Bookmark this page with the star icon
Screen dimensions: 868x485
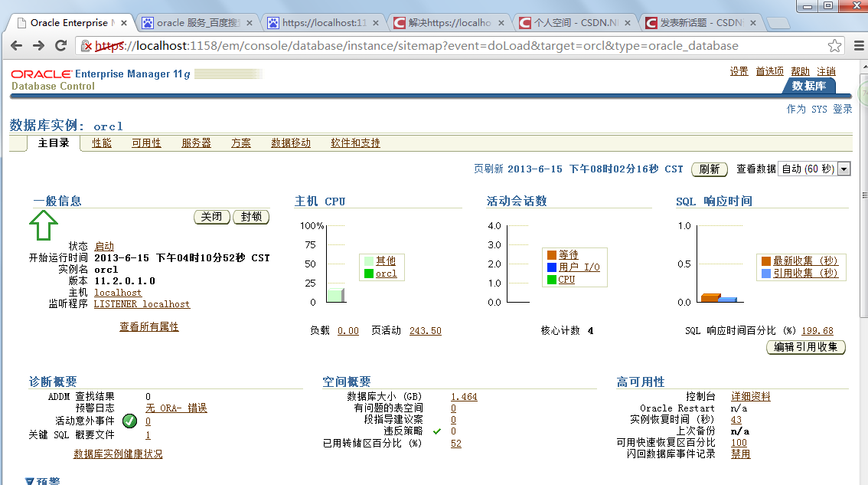tap(834, 45)
